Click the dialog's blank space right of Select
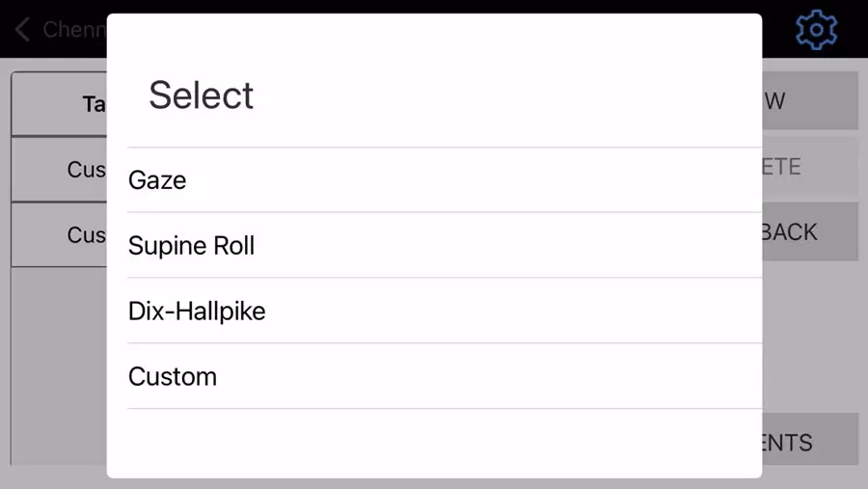This screenshot has width=868, height=489. tap(502, 95)
